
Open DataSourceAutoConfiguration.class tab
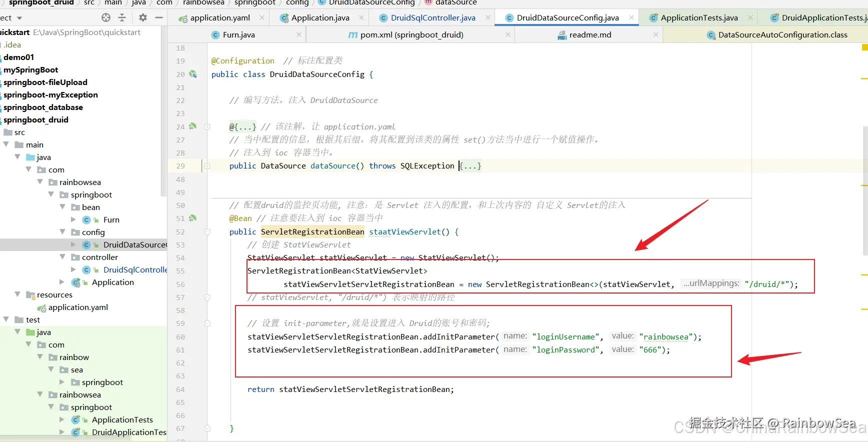[782, 35]
